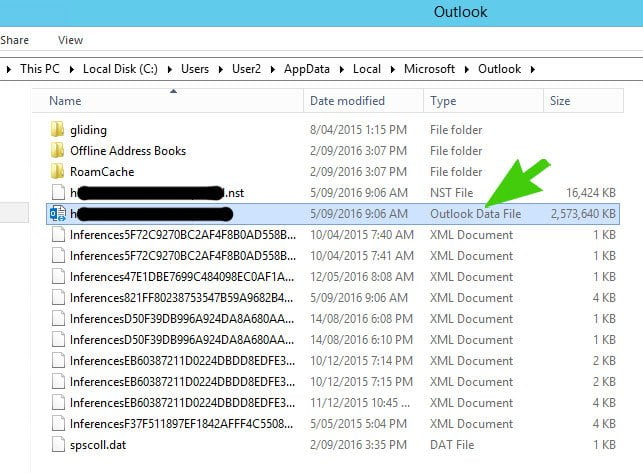Click icon of Inferences file dated 14/08/2016 6:10 PM

(x=58, y=340)
